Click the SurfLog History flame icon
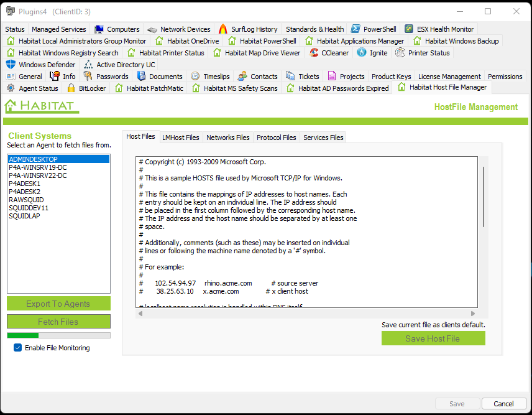Image resolution: width=532 pixels, height=415 pixels. point(223,29)
